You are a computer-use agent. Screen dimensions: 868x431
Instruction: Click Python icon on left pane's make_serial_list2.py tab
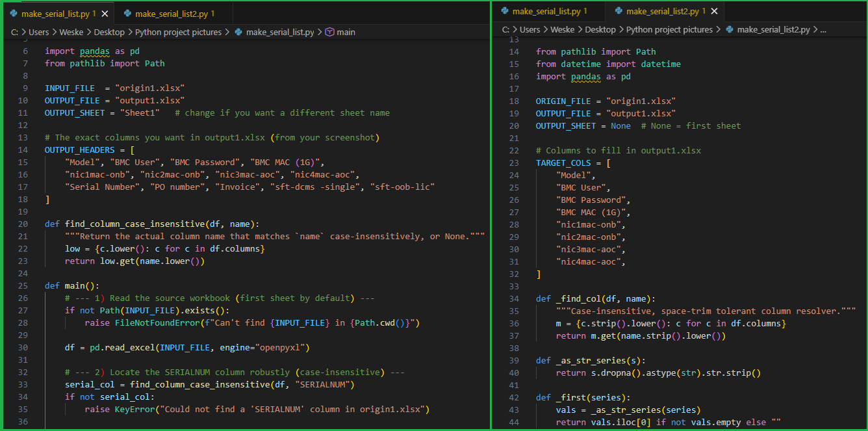tap(127, 14)
